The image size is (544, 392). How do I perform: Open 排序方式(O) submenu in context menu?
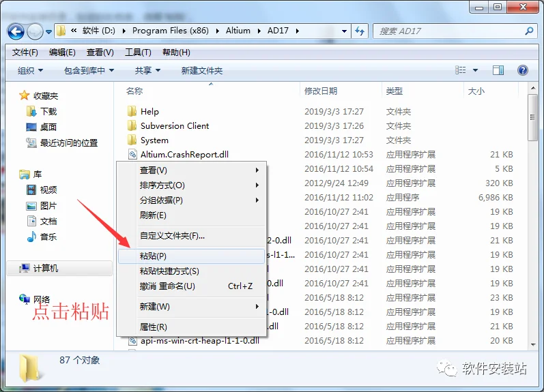coord(192,185)
